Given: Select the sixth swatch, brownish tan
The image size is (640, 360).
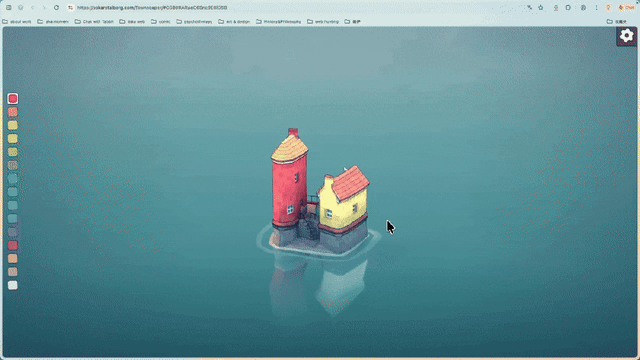Looking at the screenshot, I should point(13,165).
